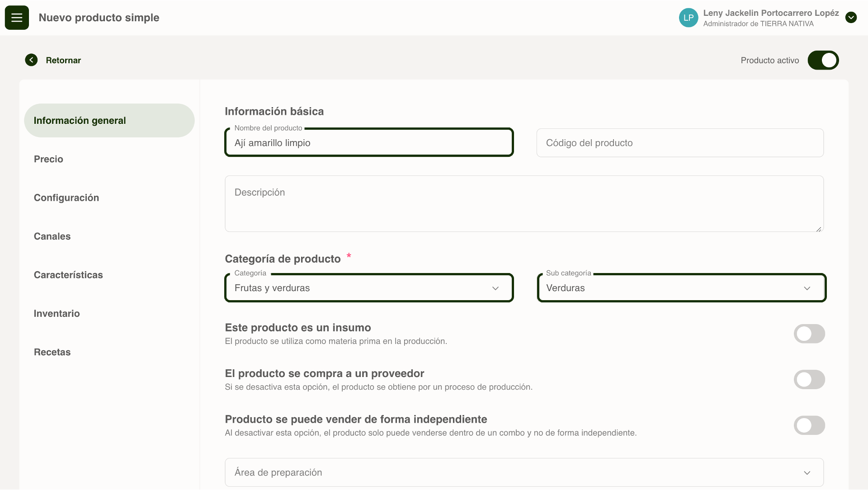Click the LP user avatar
The image size is (868, 490).
pyautogui.click(x=688, y=18)
